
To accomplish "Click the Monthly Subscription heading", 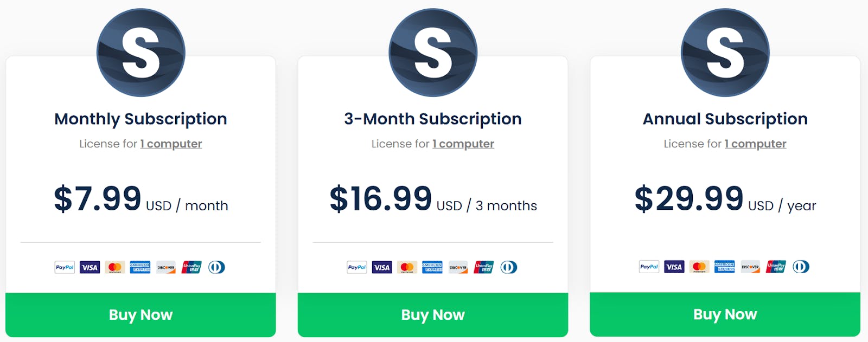I will pyautogui.click(x=141, y=119).
